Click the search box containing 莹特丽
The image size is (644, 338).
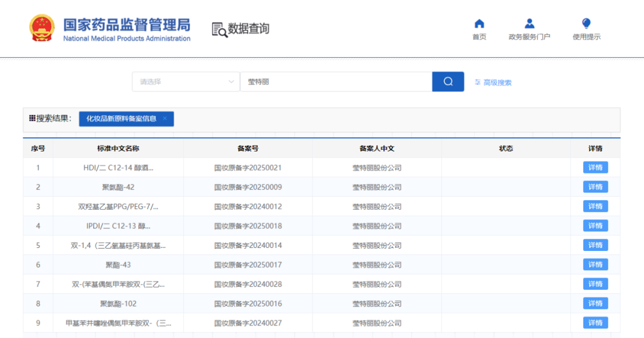click(x=336, y=82)
